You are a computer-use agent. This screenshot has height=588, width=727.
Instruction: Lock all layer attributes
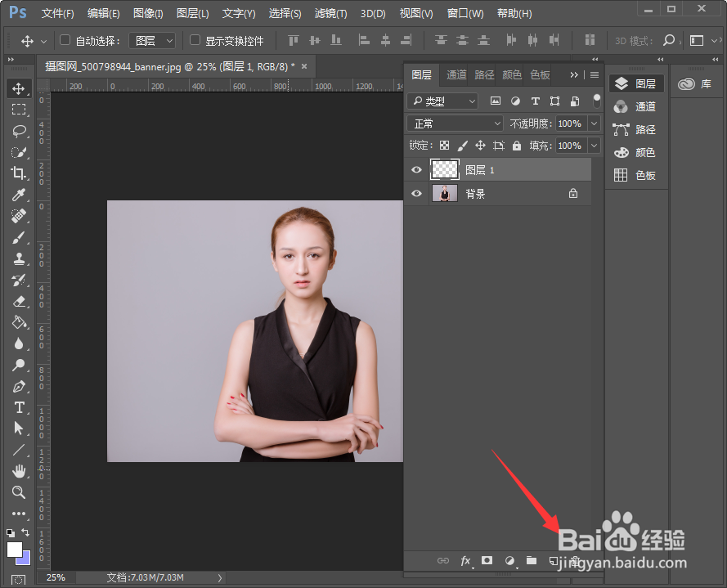(x=517, y=146)
